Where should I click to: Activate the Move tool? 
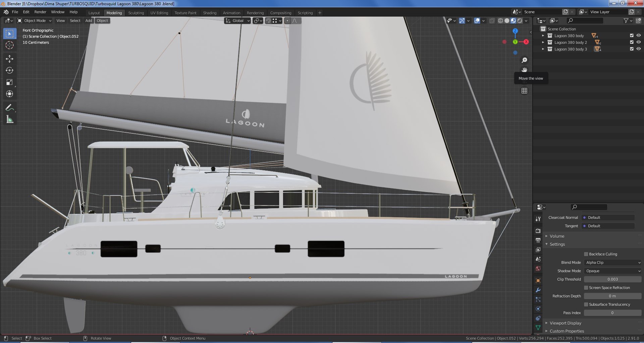(x=9, y=59)
